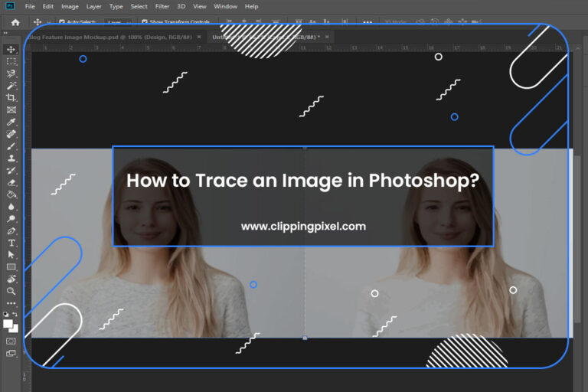Select the Hand tool
588x392 pixels.
11,279
